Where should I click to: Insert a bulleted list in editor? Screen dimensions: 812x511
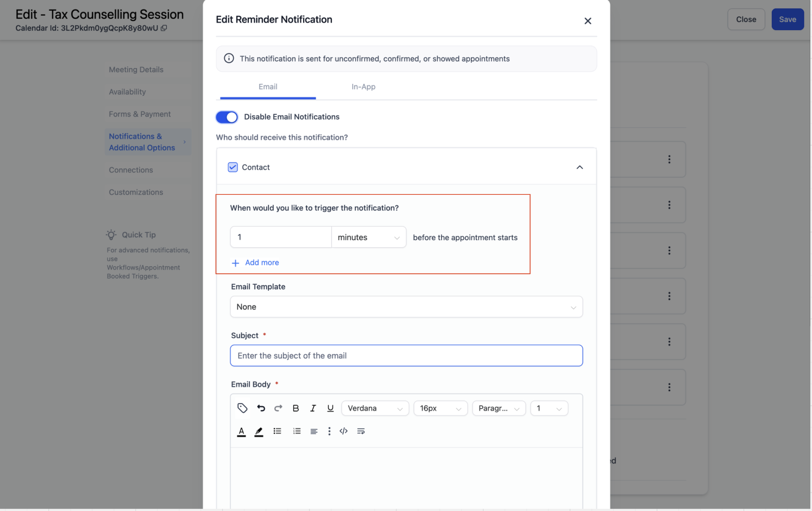tap(277, 431)
